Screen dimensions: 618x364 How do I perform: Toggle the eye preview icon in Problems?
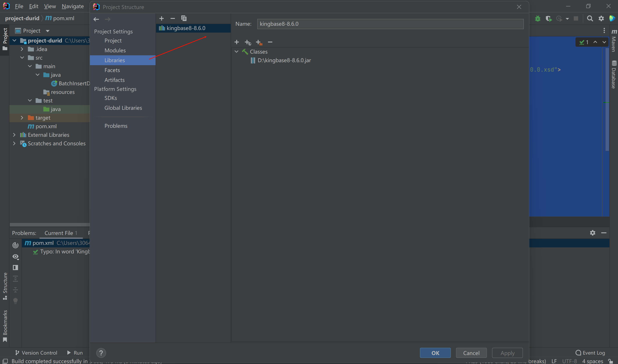15,257
